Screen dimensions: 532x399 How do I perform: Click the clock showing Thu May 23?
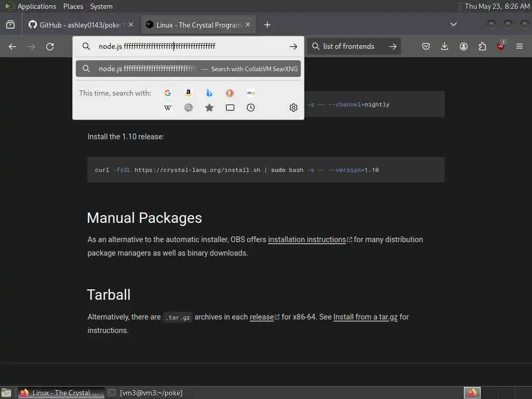tap(497, 6)
